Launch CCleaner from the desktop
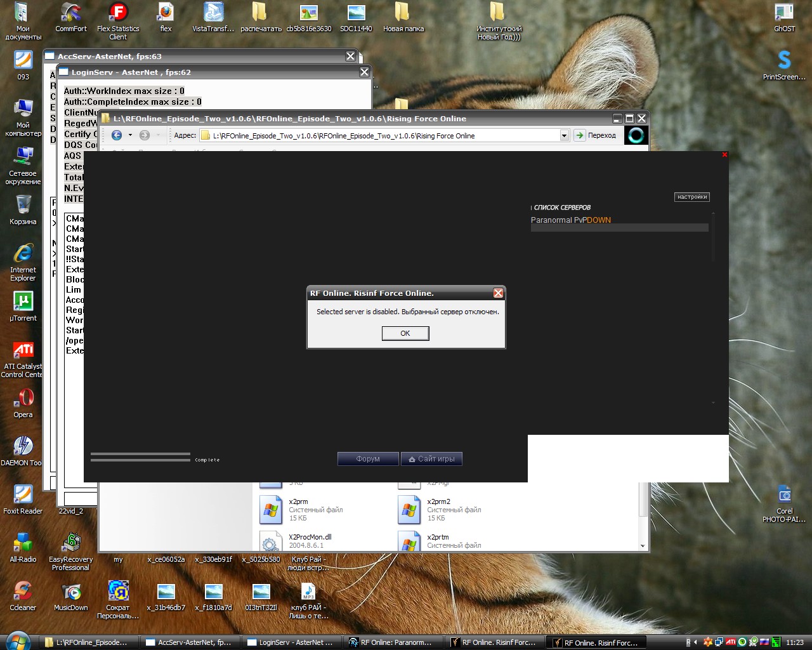 (23, 596)
